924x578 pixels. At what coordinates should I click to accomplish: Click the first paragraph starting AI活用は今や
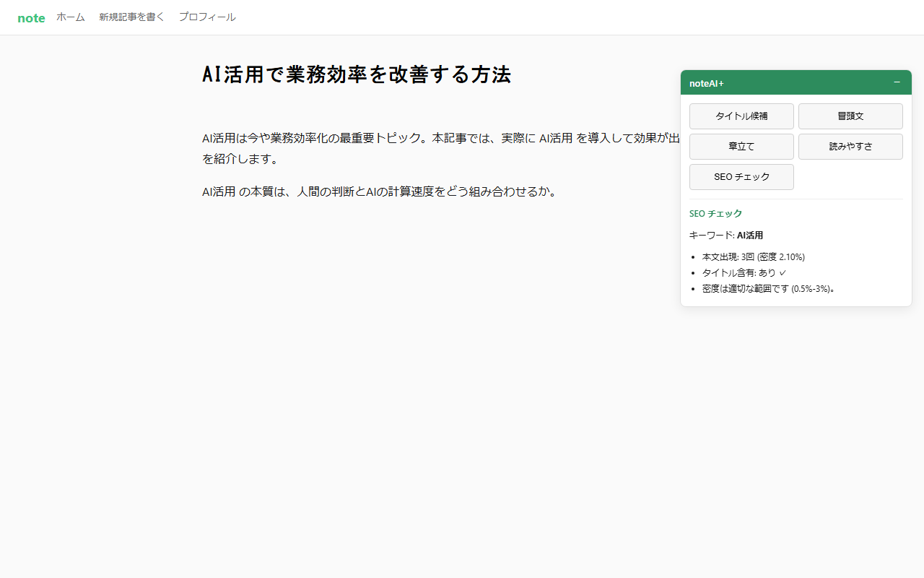(440, 148)
